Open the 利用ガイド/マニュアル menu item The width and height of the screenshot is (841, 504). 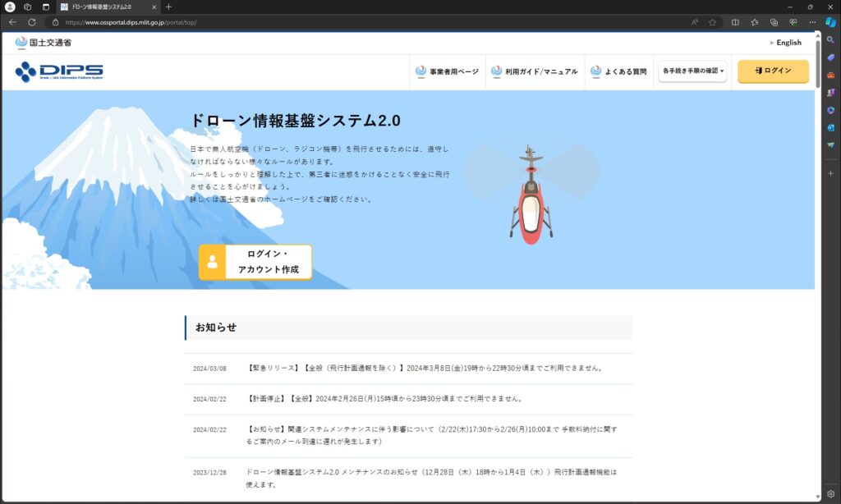(x=536, y=71)
